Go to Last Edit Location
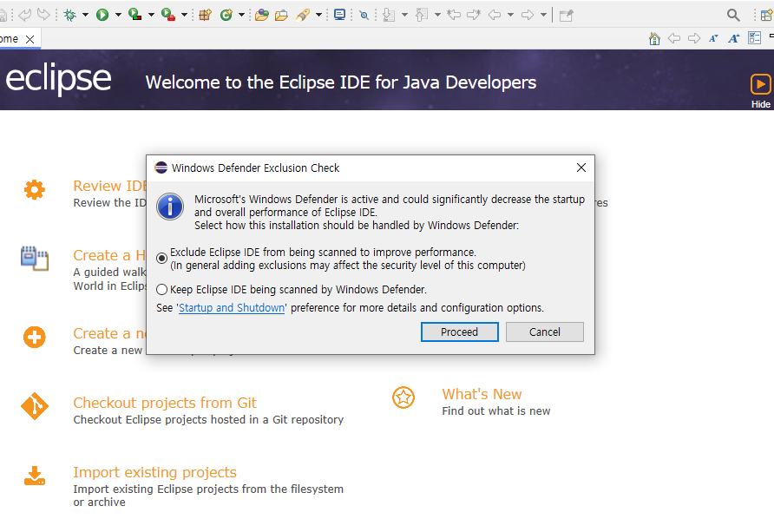This screenshot has width=774, height=532. pos(454,15)
